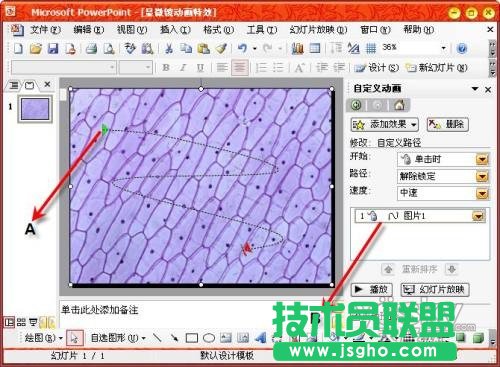Toggle the show grid button
This screenshot has width=500, height=367.
tap(371, 49)
